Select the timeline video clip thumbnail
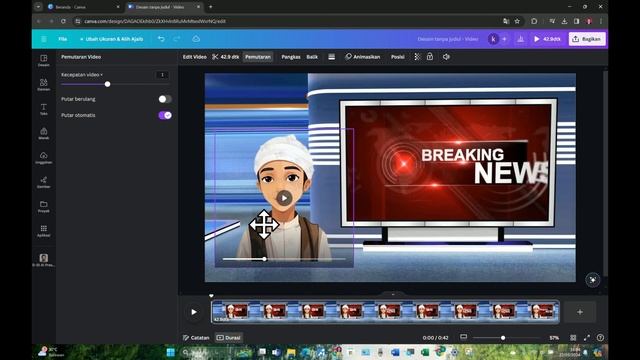 (385, 312)
